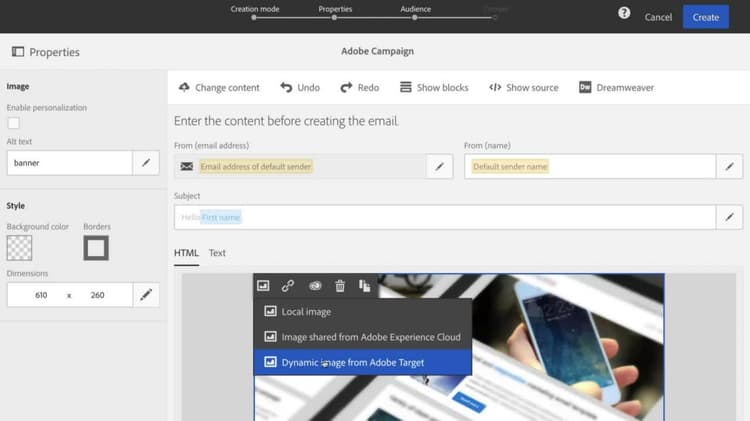750x421 pixels.
Task: Click the Change content upload icon
Action: pyautogui.click(x=184, y=87)
